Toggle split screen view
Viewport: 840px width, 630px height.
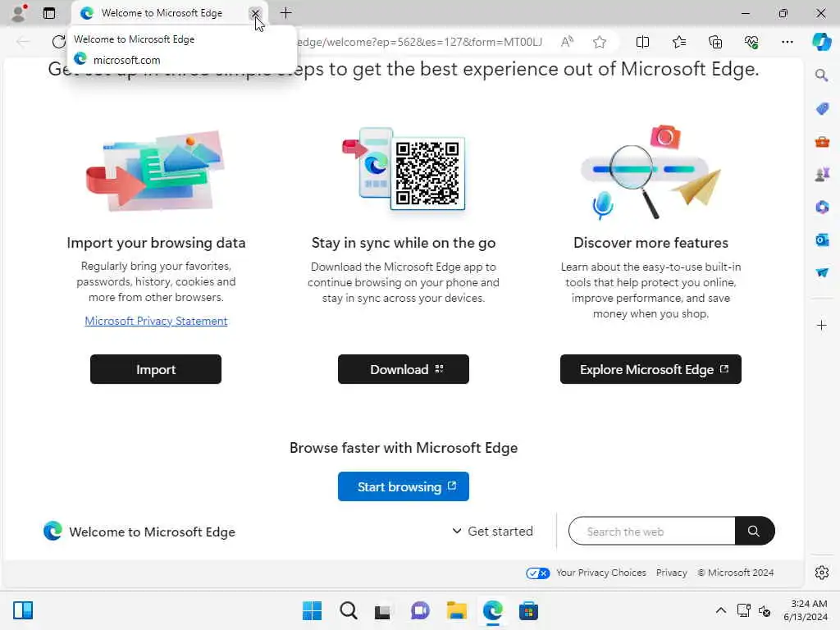pyautogui.click(x=642, y=42)
